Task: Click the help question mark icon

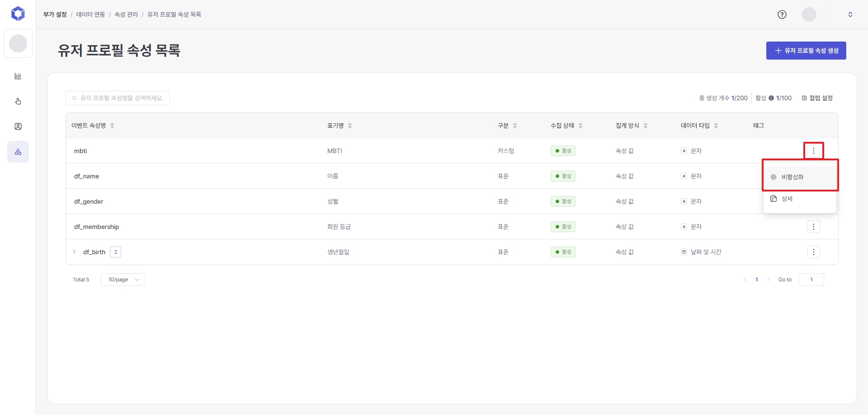Action: click(x=782, y=14)
